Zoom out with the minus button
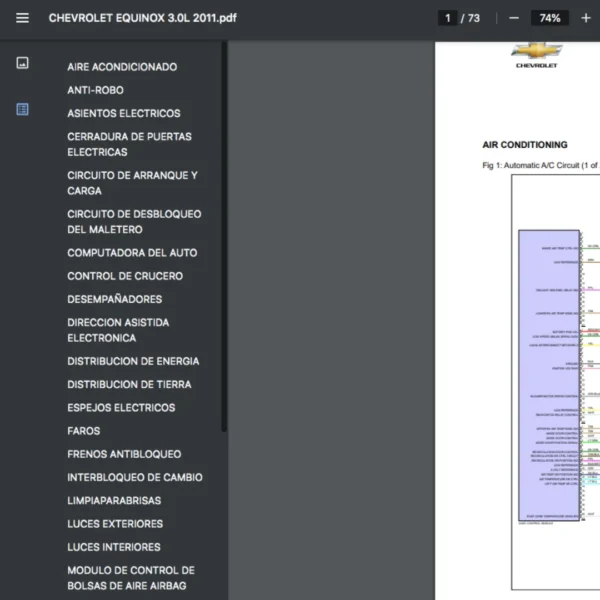Viewport: 600px width, 600px height. tap(514, 18)
